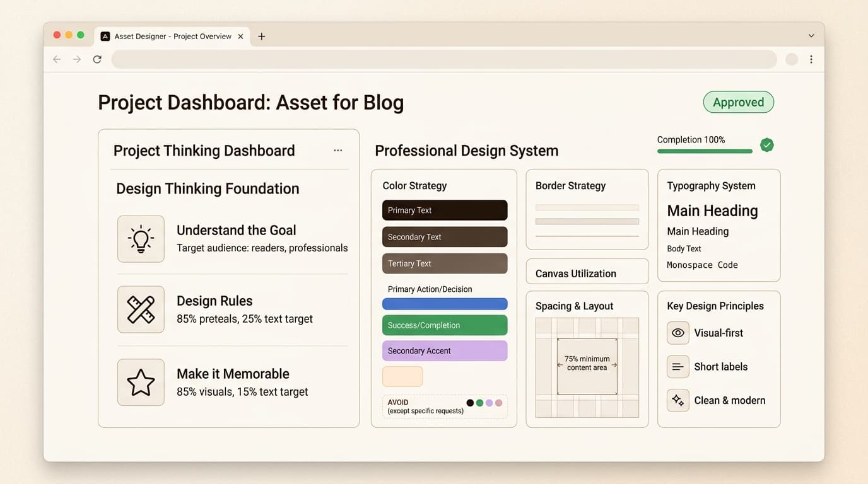Close the Asset Designer tab
The width and height of the screenshot is (868, 484).
pyautogui.click(x=240, y=37)
